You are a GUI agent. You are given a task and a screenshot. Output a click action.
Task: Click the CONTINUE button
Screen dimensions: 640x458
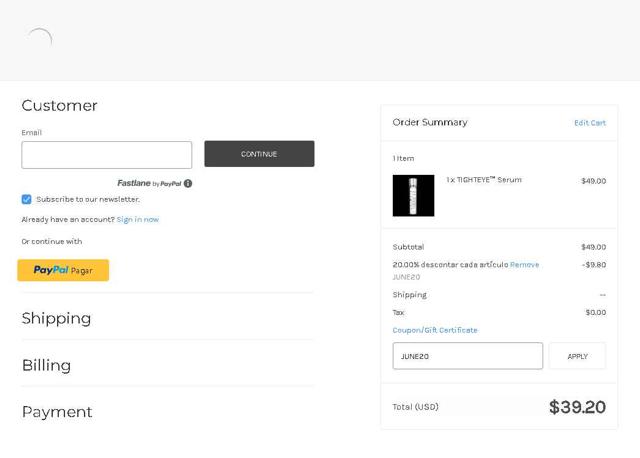coord(259,154)
